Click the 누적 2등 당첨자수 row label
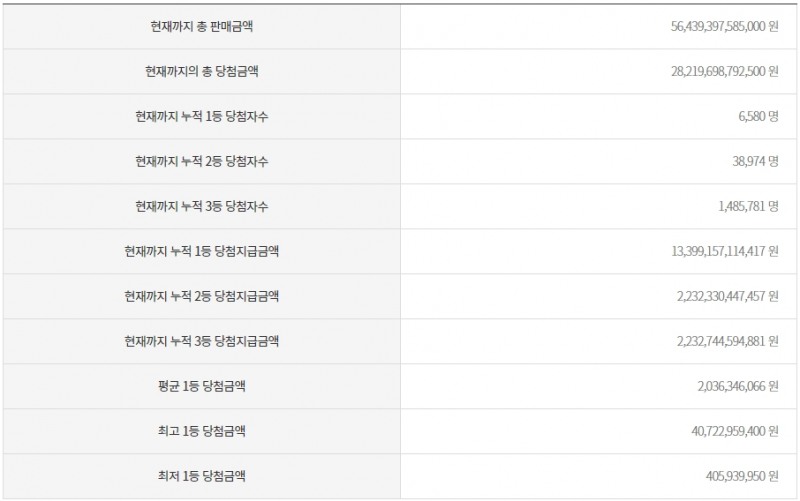The height and width of the screenshot is (501, 800). click(x=201, y=161)
